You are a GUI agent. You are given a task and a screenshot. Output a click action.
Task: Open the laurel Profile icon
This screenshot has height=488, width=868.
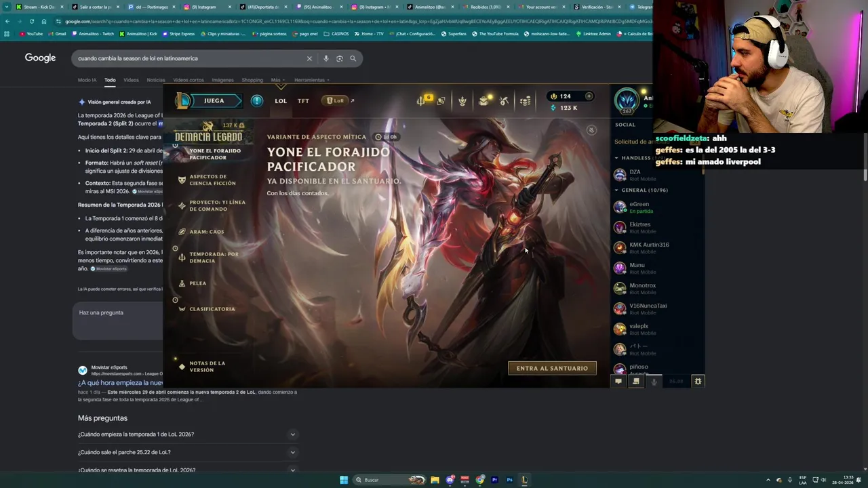tap(462, 101)
